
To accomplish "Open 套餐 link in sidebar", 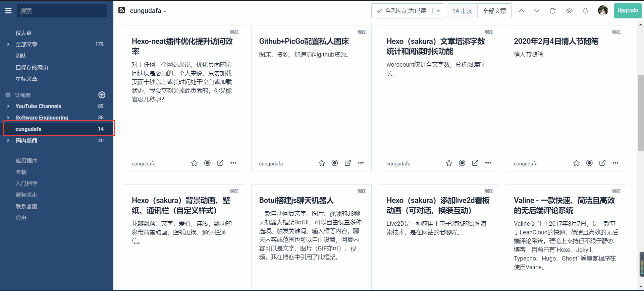I will coord(21,172).
